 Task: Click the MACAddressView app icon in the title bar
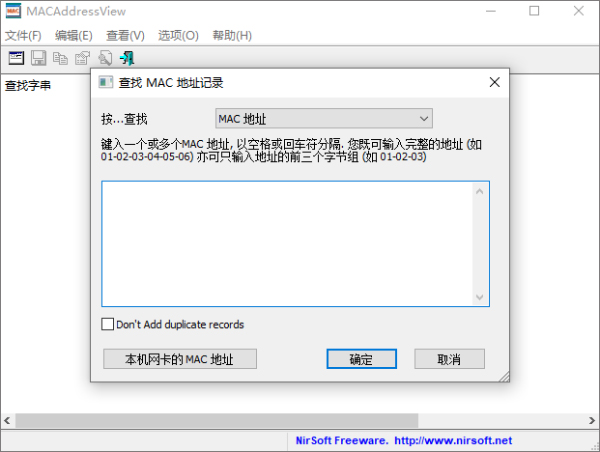tap(13, 11)
